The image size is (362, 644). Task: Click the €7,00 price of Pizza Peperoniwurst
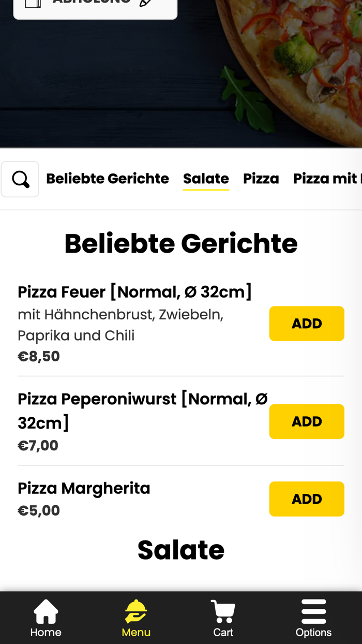[38, 445]
